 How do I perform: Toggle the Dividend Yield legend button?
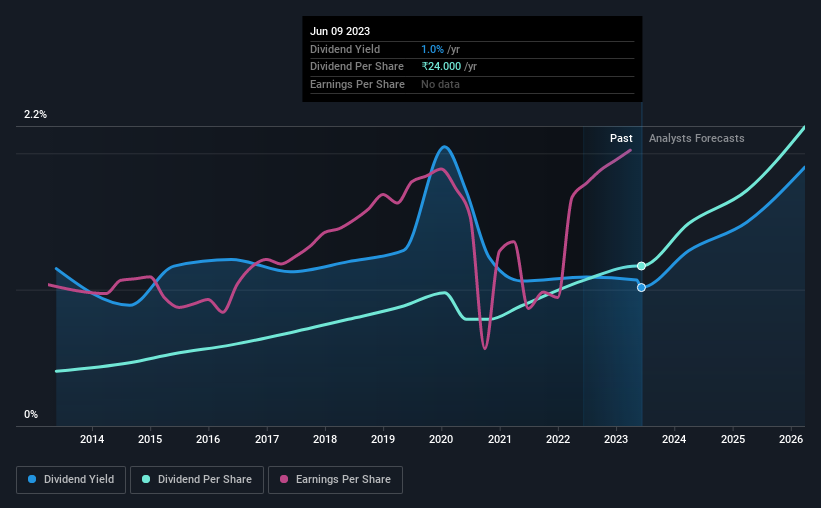coord(71,480)
